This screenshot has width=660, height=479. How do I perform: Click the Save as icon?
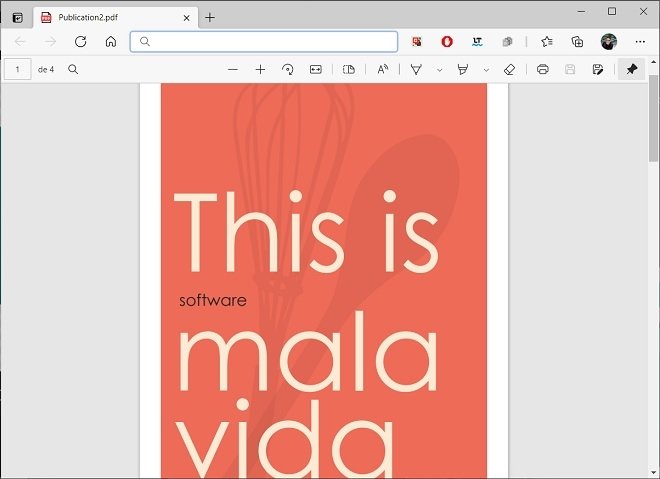pos(598,69)
